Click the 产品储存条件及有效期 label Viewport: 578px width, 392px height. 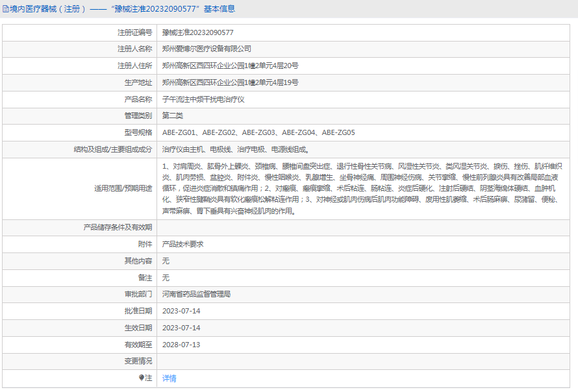pos(118,227)
